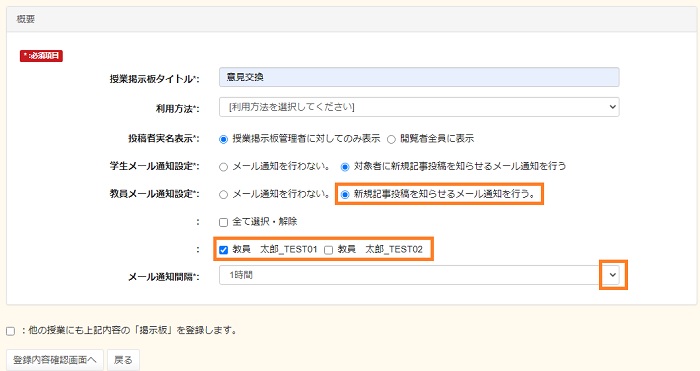Click the 投稿者実名表示 label
700x371 pixels.
coord(163,139)
